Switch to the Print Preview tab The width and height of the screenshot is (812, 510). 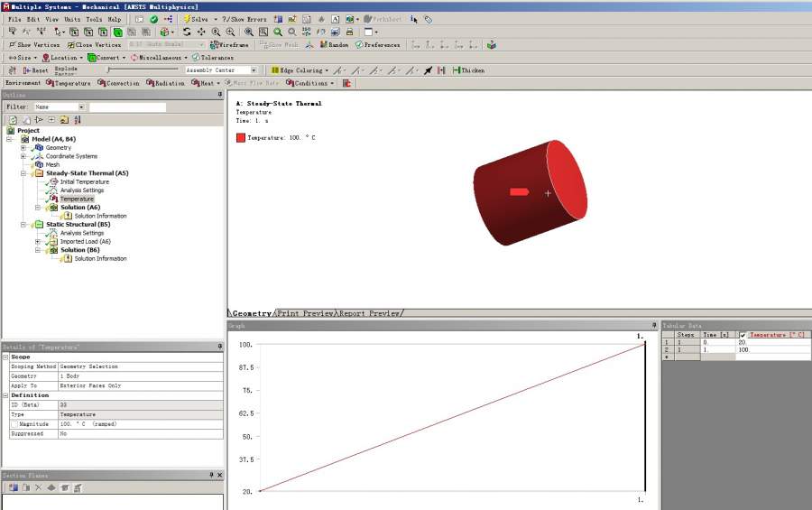tap(303, 313)
